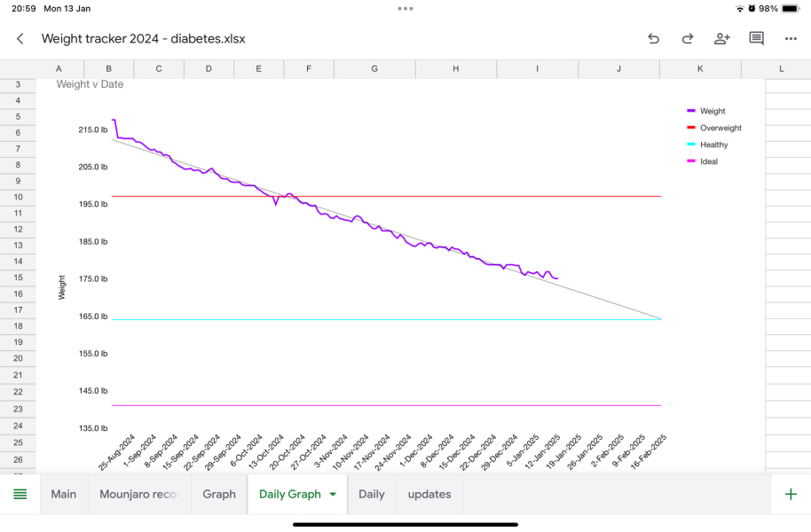Image resolution: width=811 pixels, height=532 pixels.
Task: Undo the last action
Action: (x=653, y=39)
